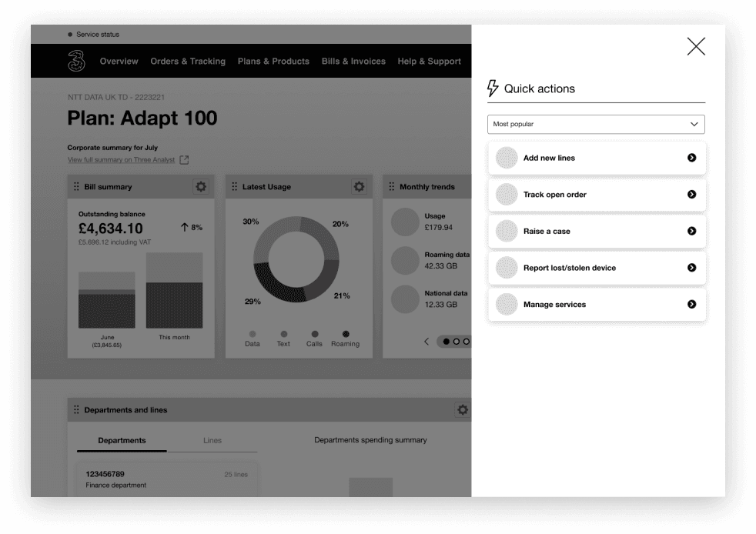Open Bills & Invoices menu

click(353, 62)
